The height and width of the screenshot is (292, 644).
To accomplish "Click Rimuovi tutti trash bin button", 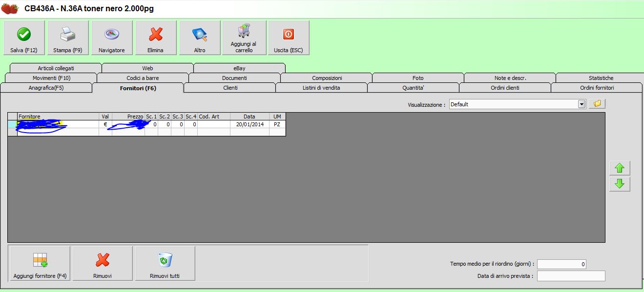I will pyautogui.click(x=165, y=263).
